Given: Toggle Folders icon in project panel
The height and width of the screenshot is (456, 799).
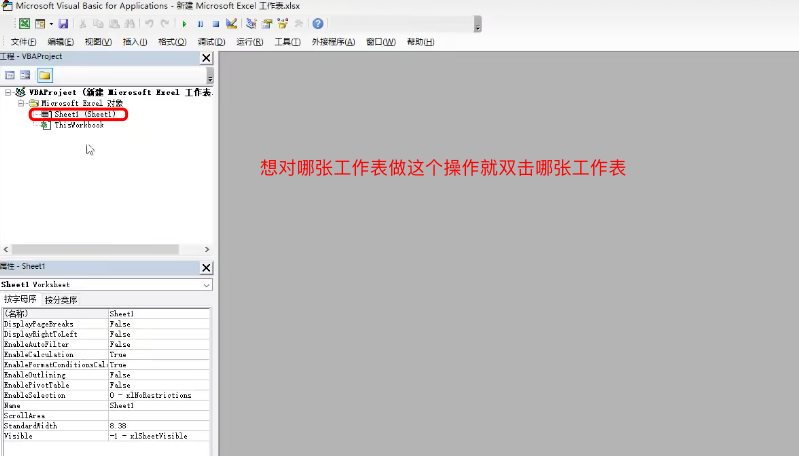Looking at the screenshot, I should [x=45, y=75].
